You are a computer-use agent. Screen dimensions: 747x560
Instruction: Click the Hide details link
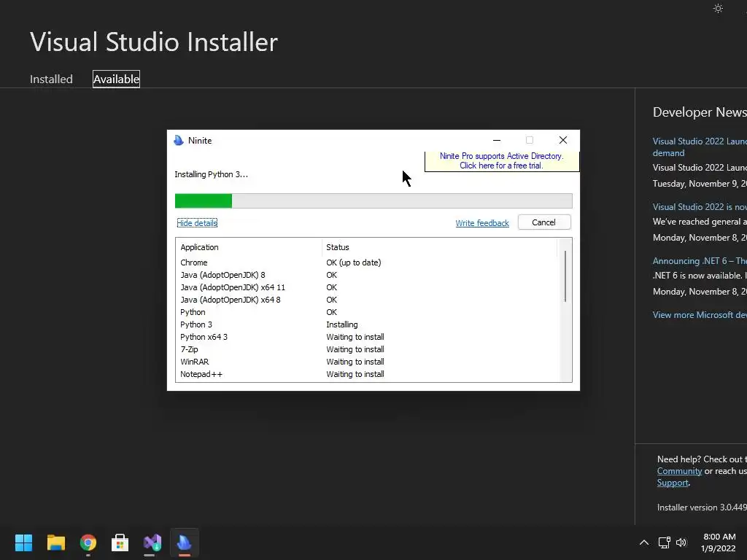(x=197, y=223)
